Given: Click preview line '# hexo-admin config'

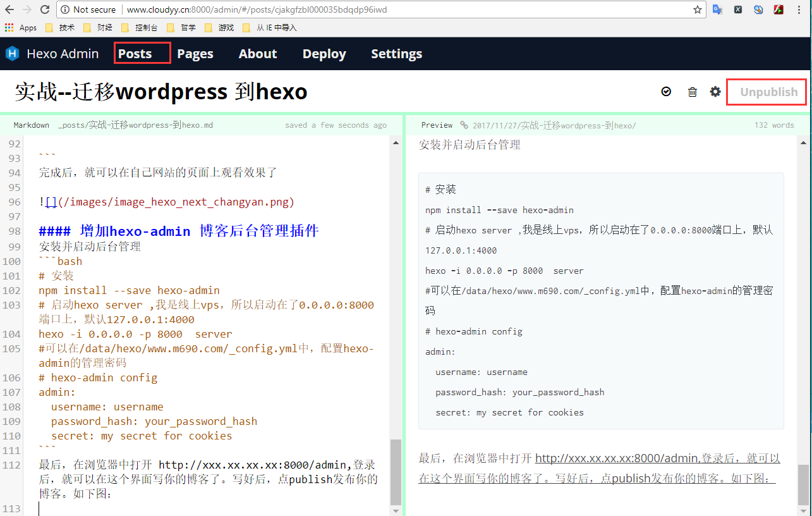Looking at the screenshot, I should [474, 331].
